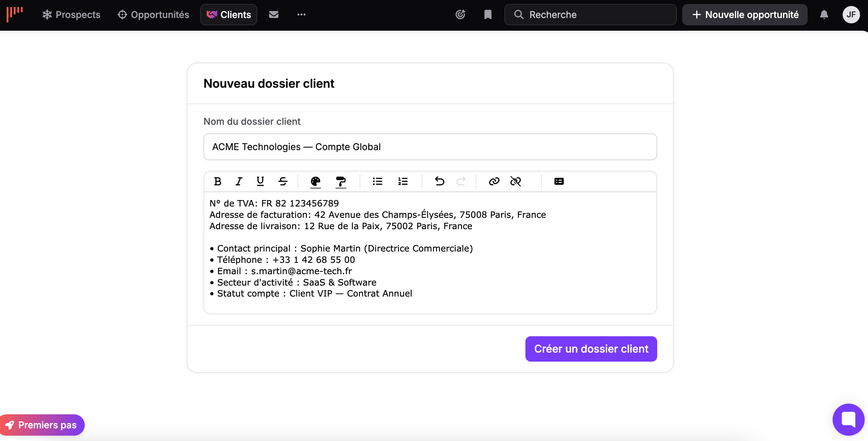Image resolution: width=868 pixels, height=441 pixels.
Task: Open the more options ellipsis menu
Action: [301, 14]
